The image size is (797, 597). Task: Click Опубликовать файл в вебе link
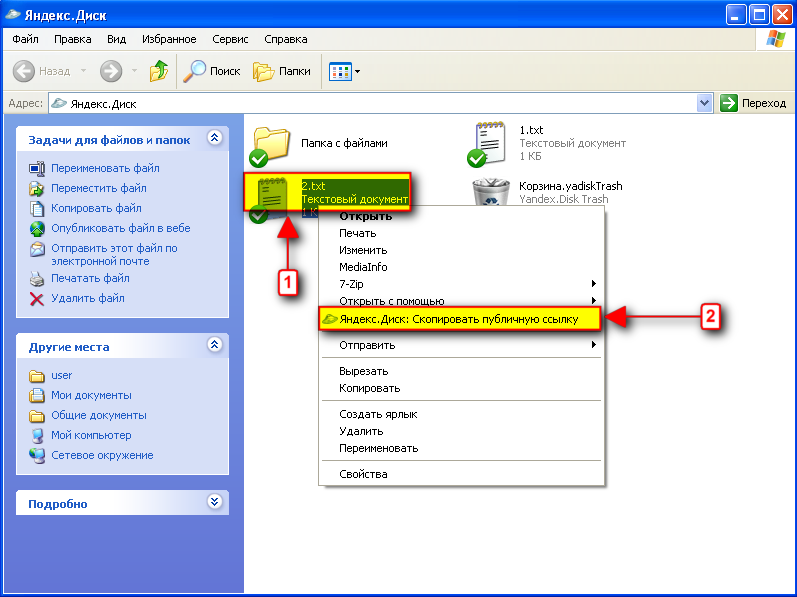(x=120, y=228)
